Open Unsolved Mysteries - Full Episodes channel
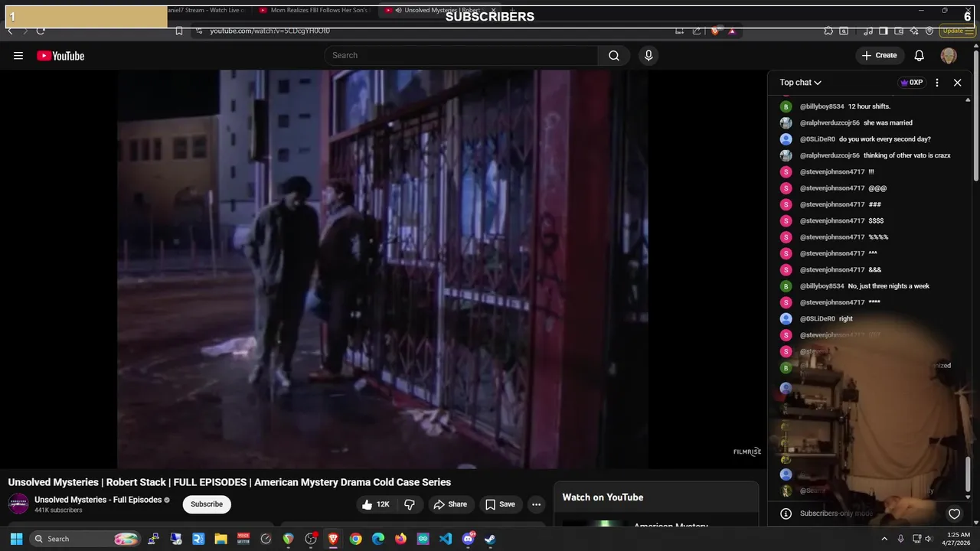980x551 pixels. click(x=98, y=500)
